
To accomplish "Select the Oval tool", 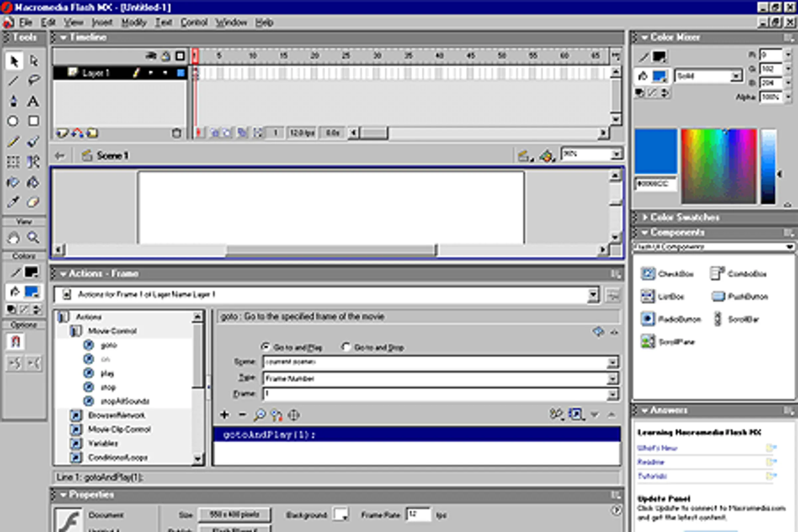I will tap(13, 121).
